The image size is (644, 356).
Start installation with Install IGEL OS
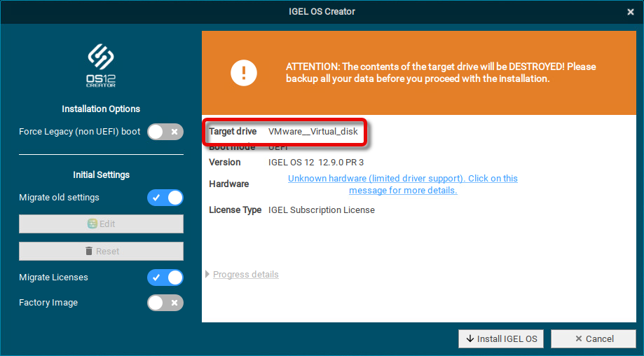click(501, 338)
